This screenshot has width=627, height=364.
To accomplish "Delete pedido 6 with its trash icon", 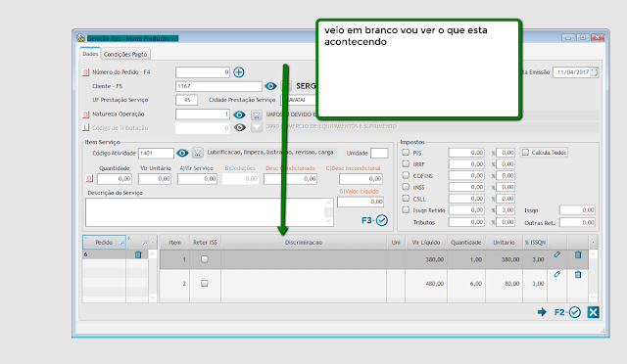I will click(x=138, y=254).
